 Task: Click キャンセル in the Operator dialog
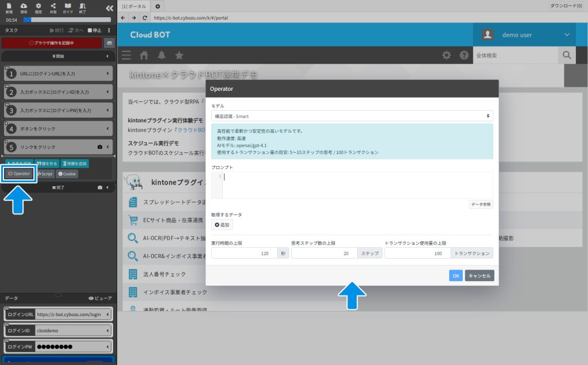click(479, 276)
